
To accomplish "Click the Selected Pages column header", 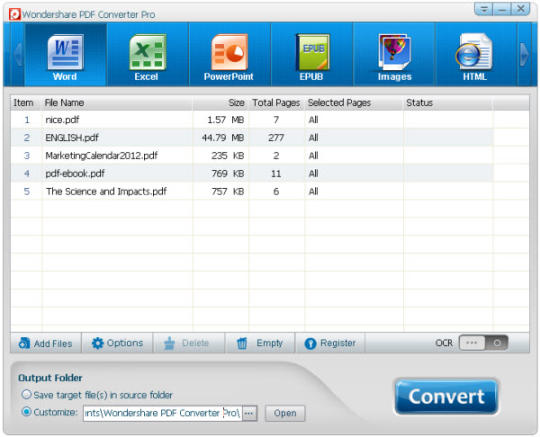I will coord(354,103).
